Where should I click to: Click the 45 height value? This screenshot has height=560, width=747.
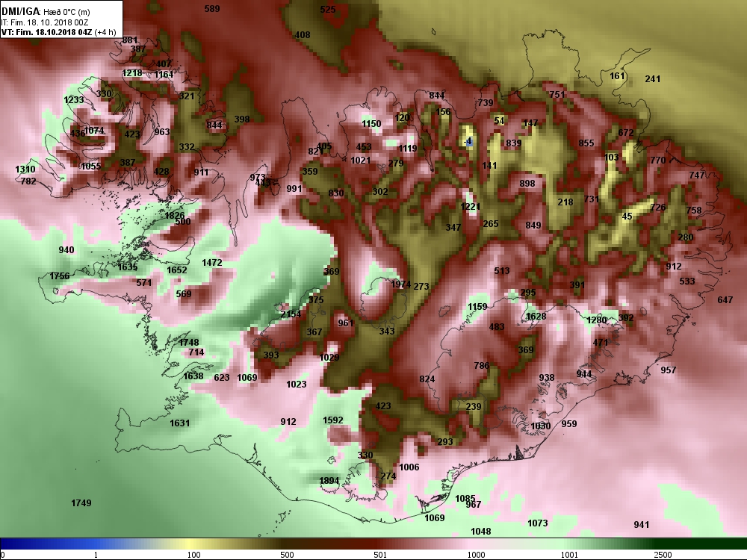click(x=627, y=217)
